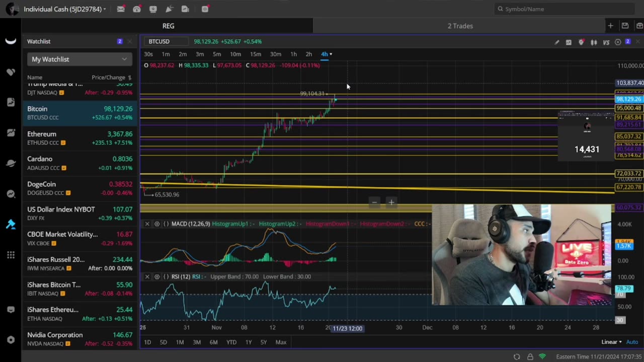Open settings gear icon at sidebar bottom
The image size is (644, 362).
pyautogui.click(x=11, y=339)
